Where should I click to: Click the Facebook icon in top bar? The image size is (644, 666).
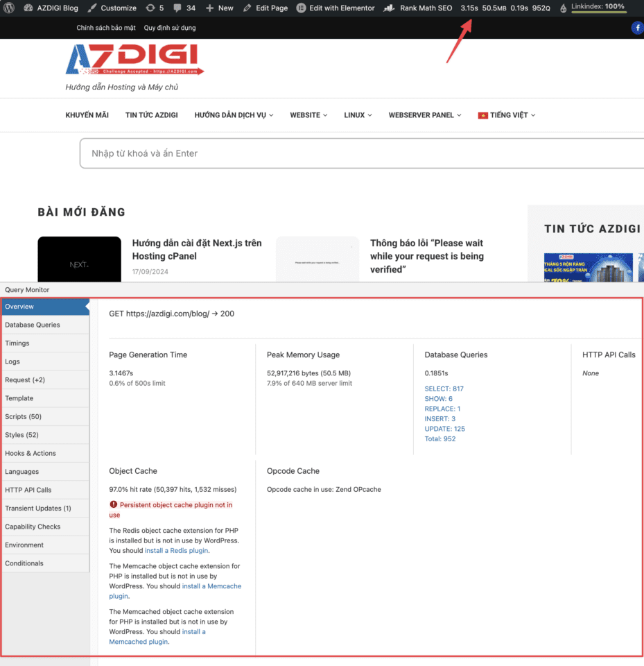[x=637, y=28]
